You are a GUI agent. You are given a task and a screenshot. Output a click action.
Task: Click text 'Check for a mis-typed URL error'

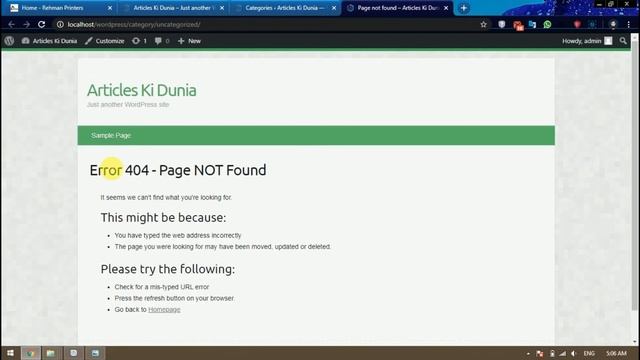(x=162, y=287)
